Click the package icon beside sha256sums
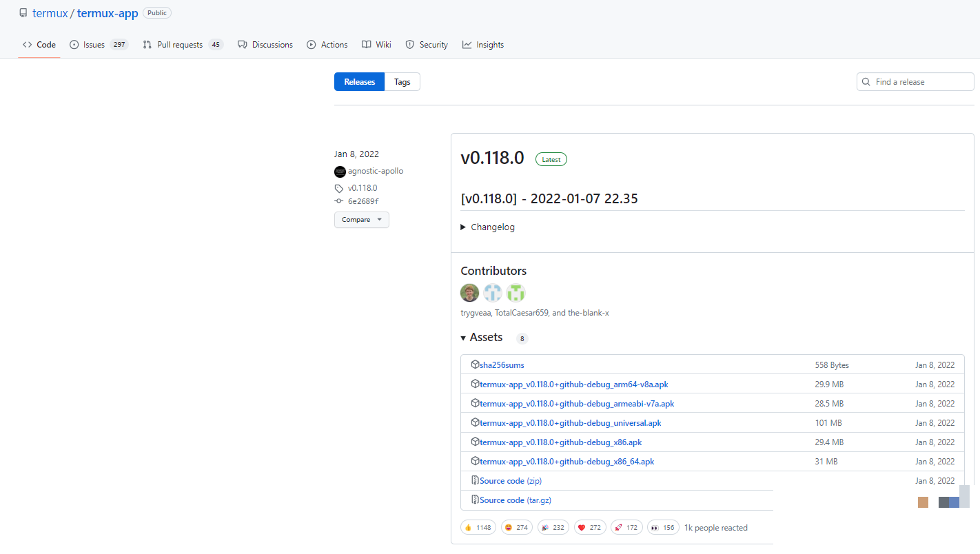 (x=475, y=365)
